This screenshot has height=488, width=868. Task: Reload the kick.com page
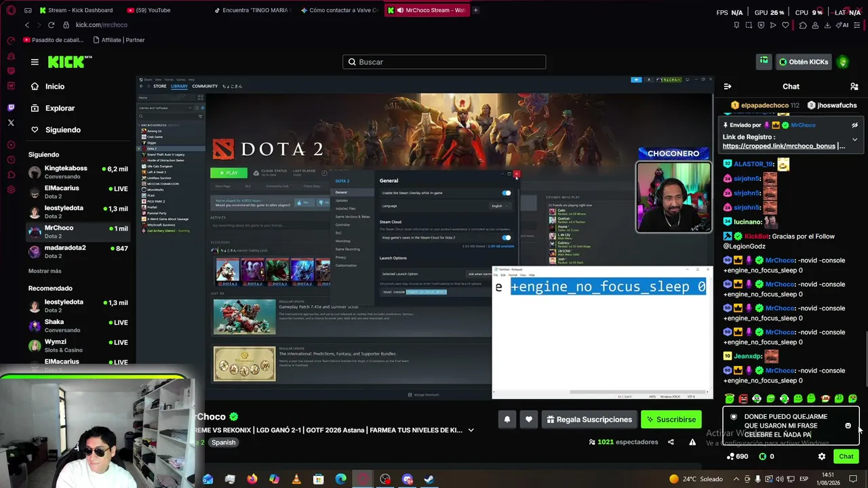51,25
